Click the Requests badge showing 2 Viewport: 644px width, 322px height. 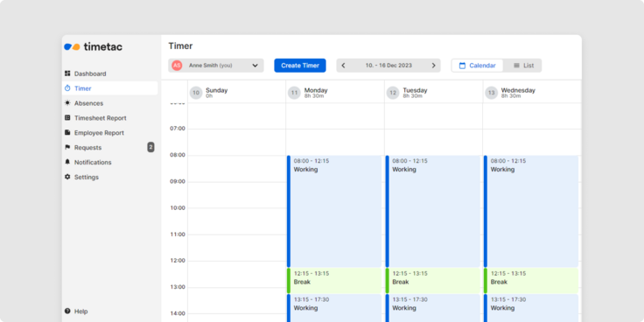[150, 147]
